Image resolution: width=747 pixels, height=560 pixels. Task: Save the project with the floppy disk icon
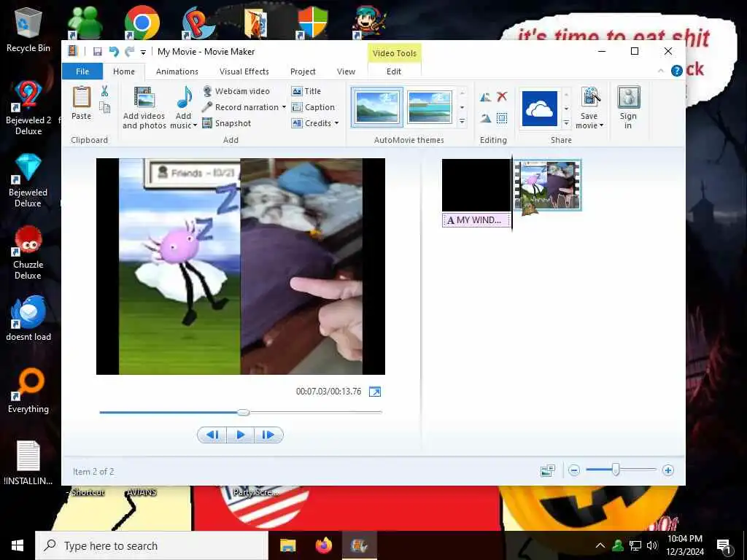coord(97,52)
